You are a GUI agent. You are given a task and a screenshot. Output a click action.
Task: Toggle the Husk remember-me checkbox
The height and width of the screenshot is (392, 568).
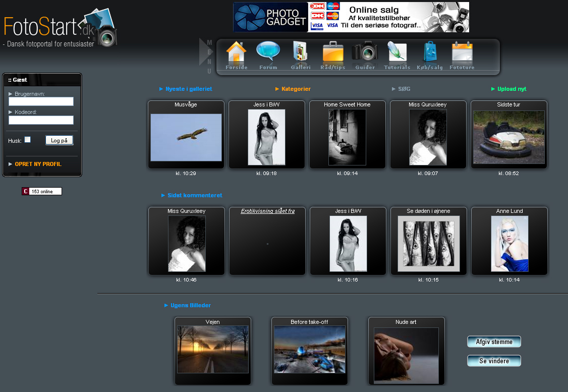(x=28, y=140)
